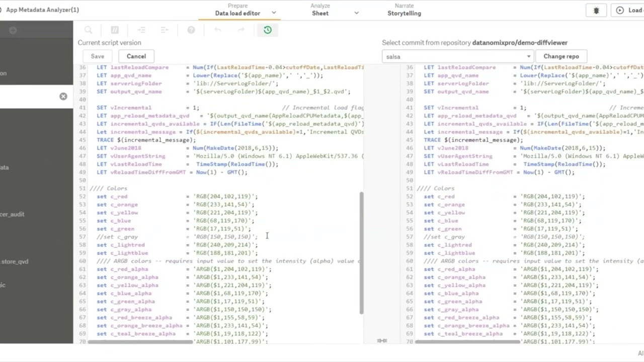Open the Analyze Sheet tab

(320, 10)
